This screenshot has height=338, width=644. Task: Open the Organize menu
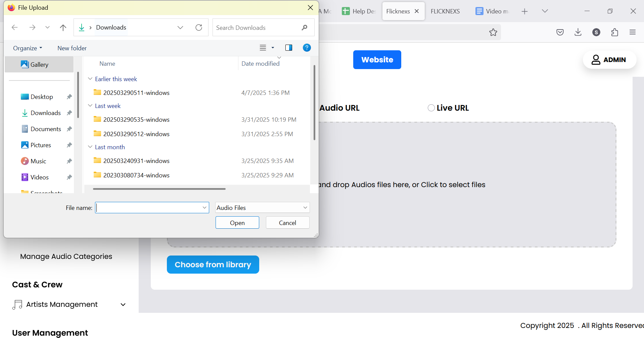pos(28,48)
